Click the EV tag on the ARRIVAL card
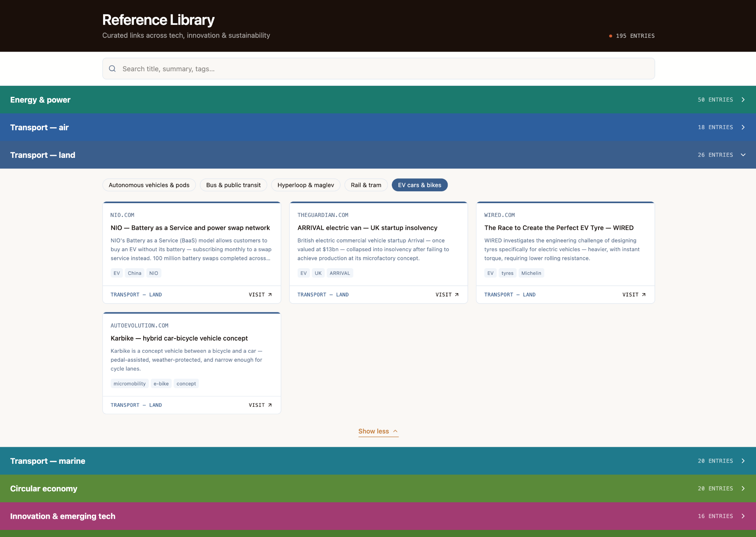The width and height of the screenshot is (756, 537). tap(304, 273)
